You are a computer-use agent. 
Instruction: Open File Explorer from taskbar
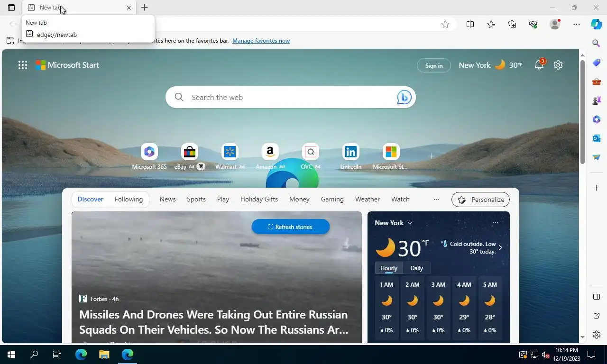[x=104, y=354]
